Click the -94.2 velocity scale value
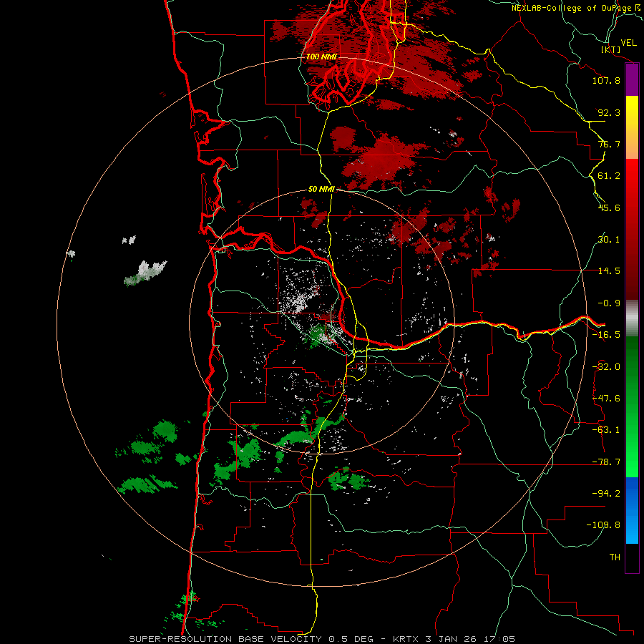The image size is (644, 644). [606, 493]
